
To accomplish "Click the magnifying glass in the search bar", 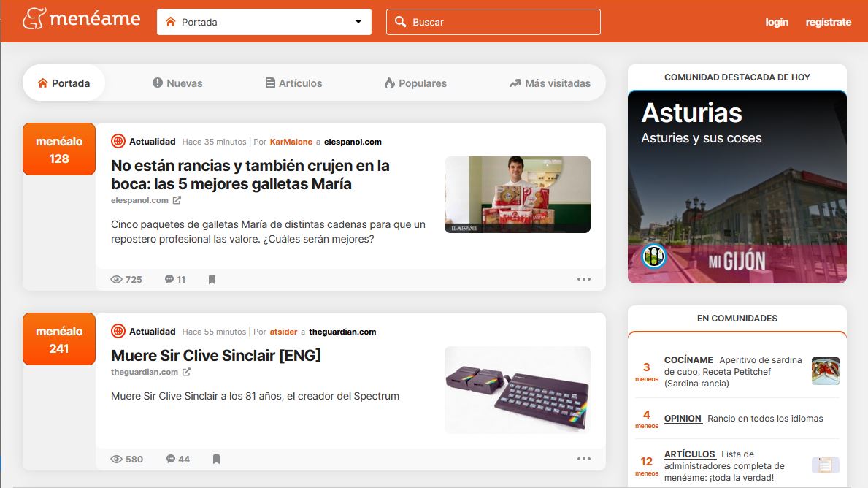I will (x=401, y=21).
